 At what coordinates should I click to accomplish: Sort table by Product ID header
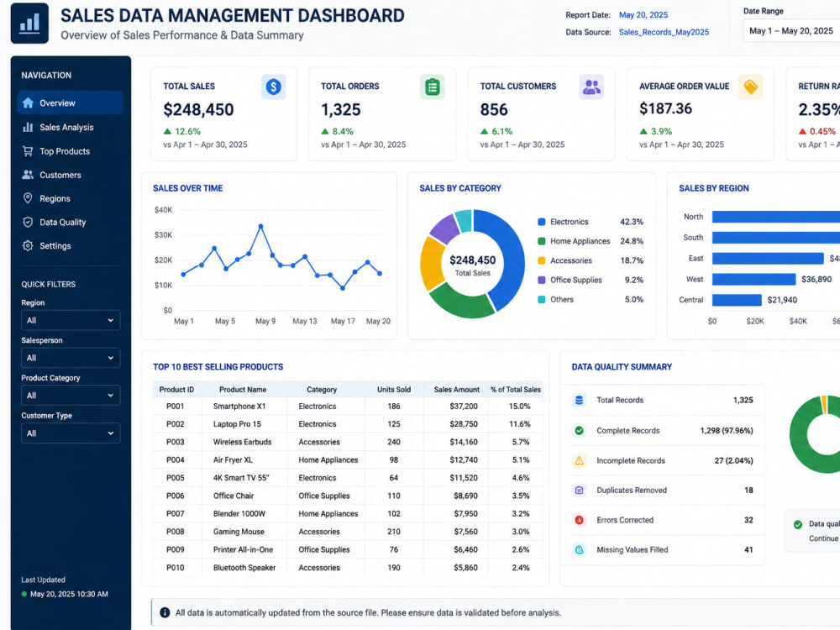click(176, 390)
